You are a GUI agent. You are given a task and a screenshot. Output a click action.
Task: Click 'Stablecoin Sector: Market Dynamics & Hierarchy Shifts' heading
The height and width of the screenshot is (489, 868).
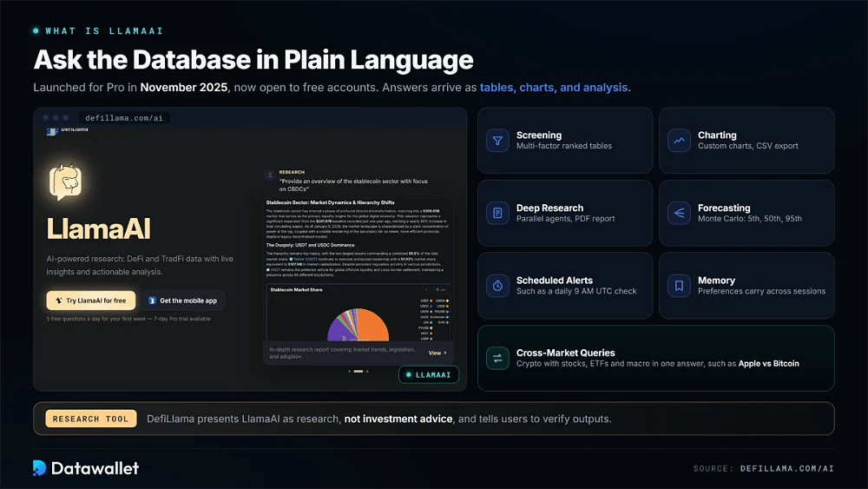coord(330,202)
